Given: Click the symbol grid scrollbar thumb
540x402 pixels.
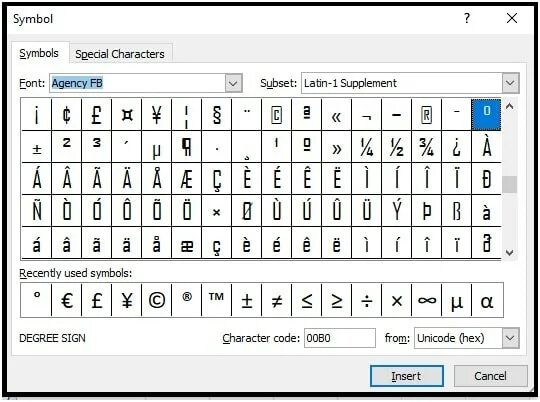Looking at the screenshot, I should pos(510,185).
